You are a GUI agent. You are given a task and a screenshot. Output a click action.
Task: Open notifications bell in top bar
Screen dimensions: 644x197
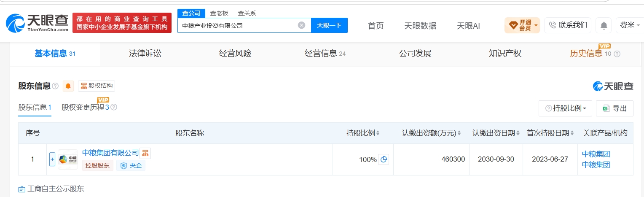(x=604, y=26)
